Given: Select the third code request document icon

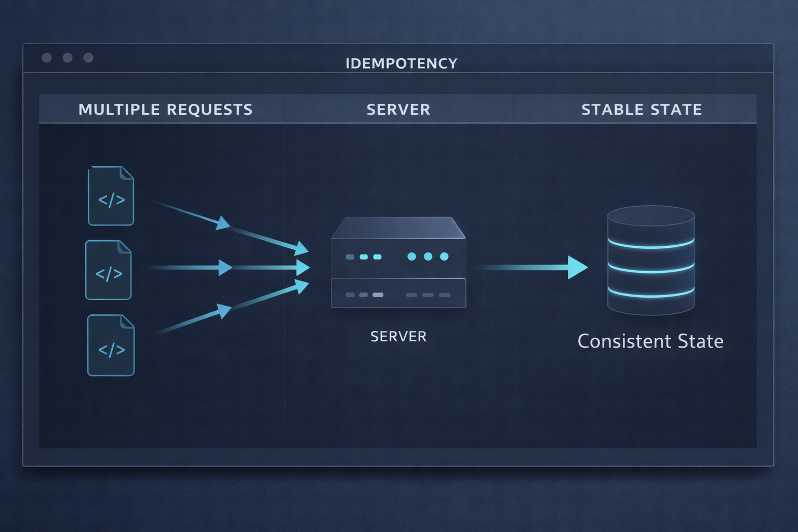Looking at the screenshot, I should coord(111,345).
